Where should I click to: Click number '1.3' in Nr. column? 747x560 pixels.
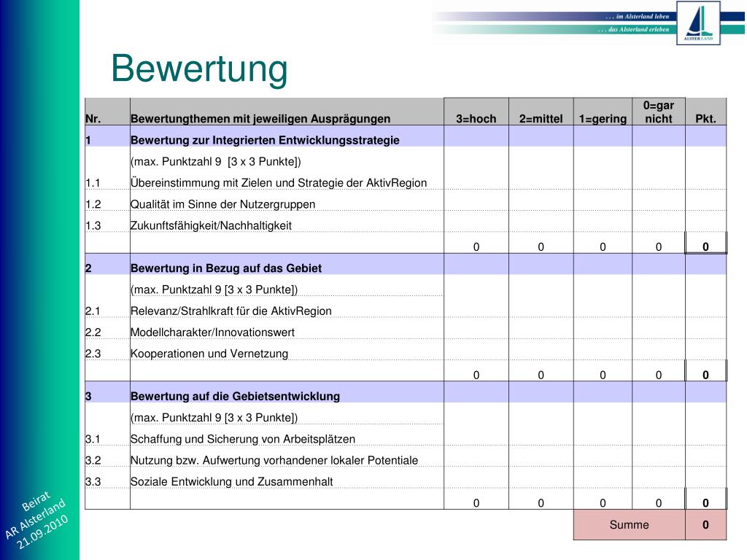[x=93, y=226]
